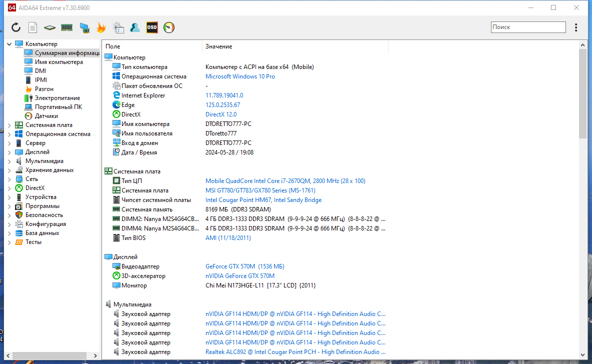This screenshot has height=364, width=592.
Task: Open Realtek ALC892 audio adapter link
Action: (x=295, y=352)
